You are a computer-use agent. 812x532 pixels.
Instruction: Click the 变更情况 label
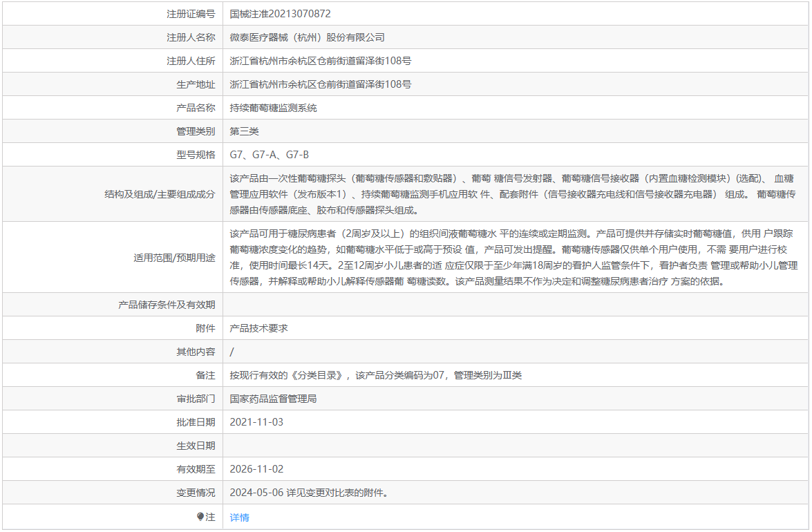(196, 493)
